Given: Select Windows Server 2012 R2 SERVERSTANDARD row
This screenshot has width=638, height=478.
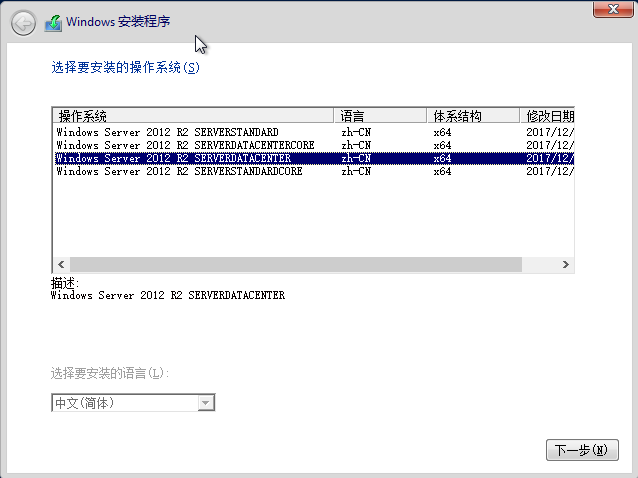Looking at the screenshot, I should tap(314, 132).
